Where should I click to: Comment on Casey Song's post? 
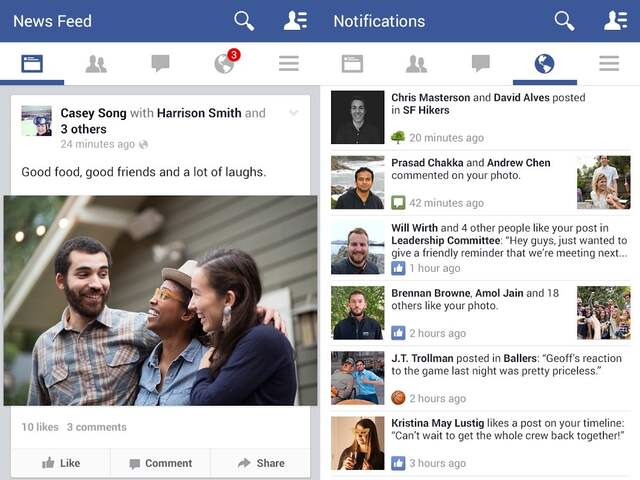click(x=160, y=463)
